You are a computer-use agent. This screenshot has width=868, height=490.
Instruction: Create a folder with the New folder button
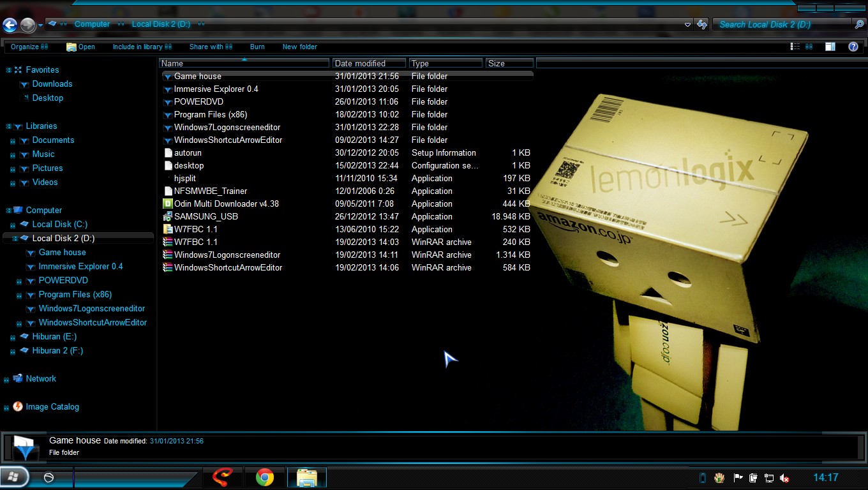click(x=299, y=47)
